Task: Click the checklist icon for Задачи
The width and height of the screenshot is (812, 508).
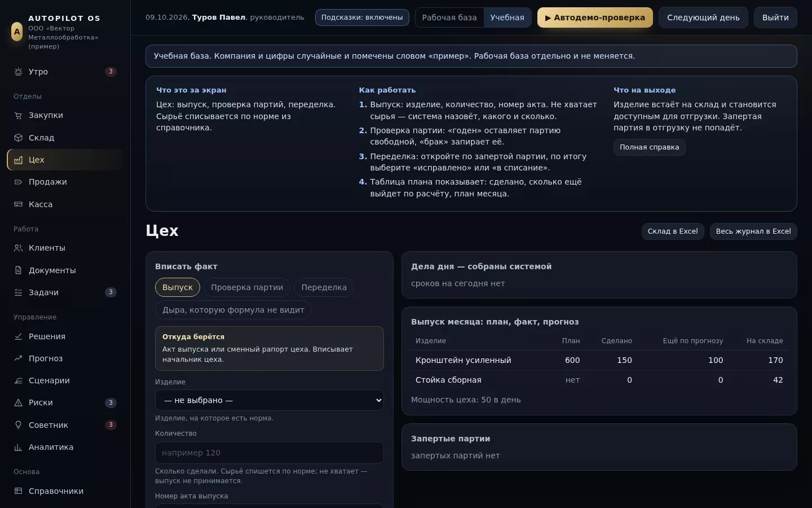Action: point(18,292)
